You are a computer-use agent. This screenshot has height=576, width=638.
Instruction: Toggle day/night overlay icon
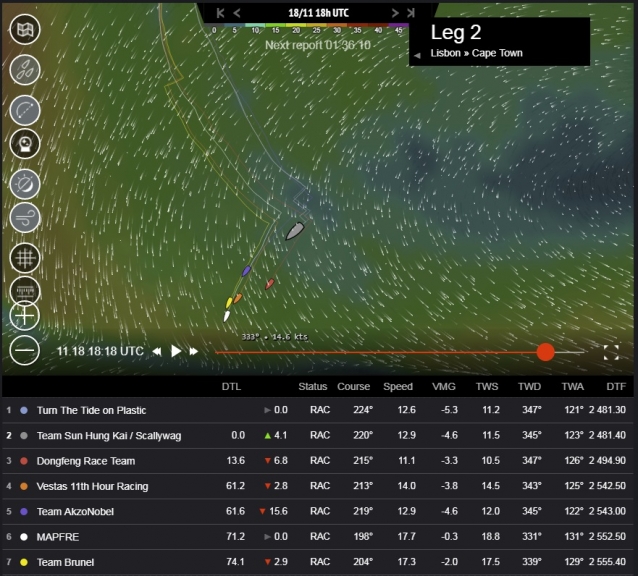click(x=25, y=184)
